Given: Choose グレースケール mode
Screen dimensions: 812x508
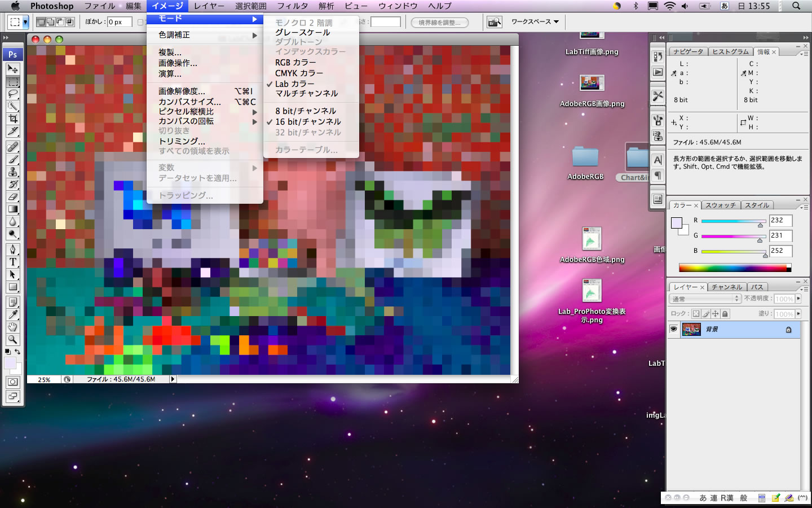Looking at the screenshot, I should point(311,33).
